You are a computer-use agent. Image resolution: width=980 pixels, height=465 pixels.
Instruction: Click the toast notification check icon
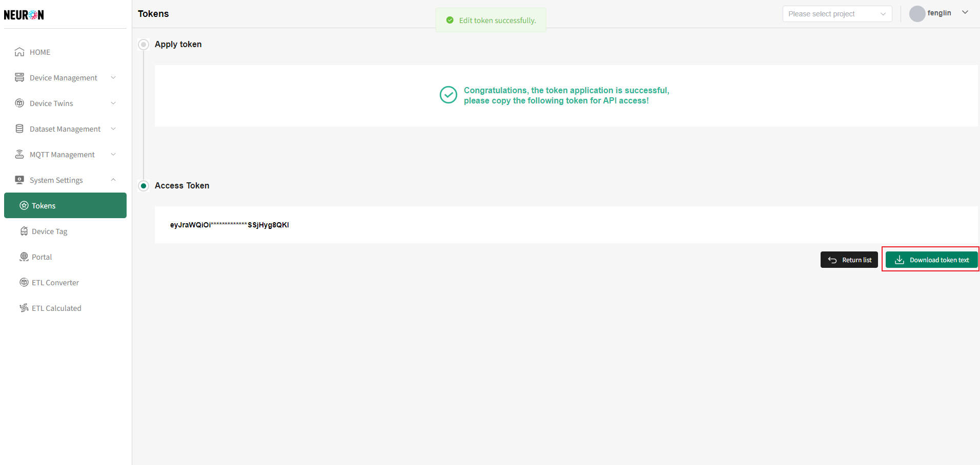pyautogui.click(x=450, y=20)
